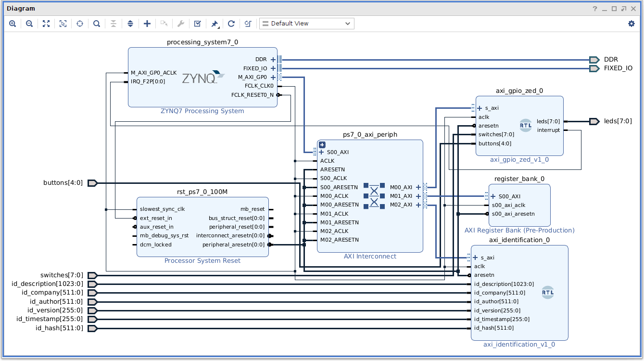Open diagram settings via the gear icon

tap(631, 24)
